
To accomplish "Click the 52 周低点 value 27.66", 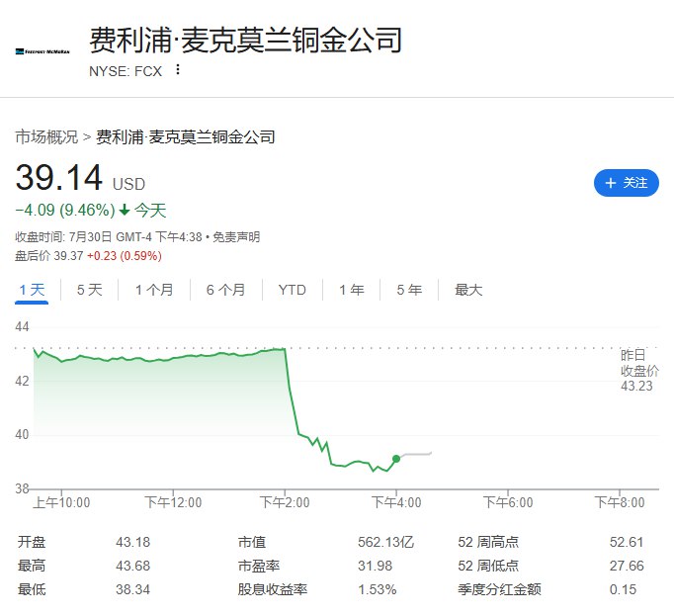I will 627,566.
